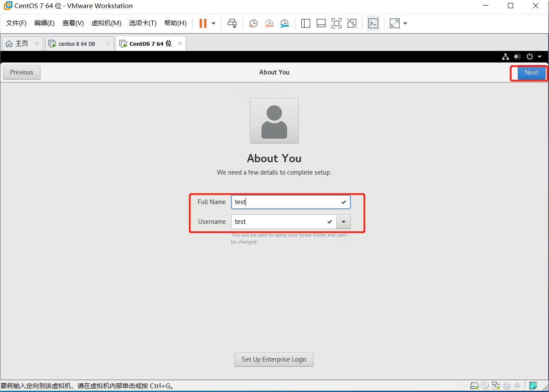Image resolution: width=549 pixels, height=392 pixels.
Task: Click the teal message log icon
Action: [x=533, y=386]
